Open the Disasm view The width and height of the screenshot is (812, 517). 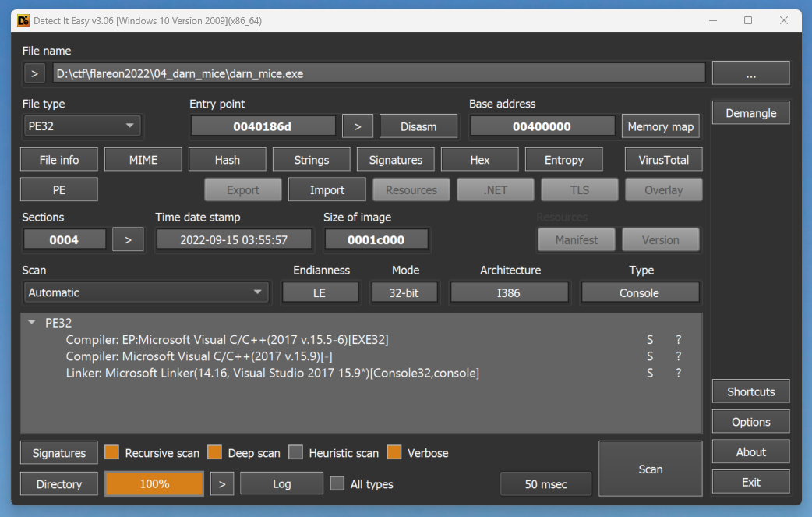(418, 126)
